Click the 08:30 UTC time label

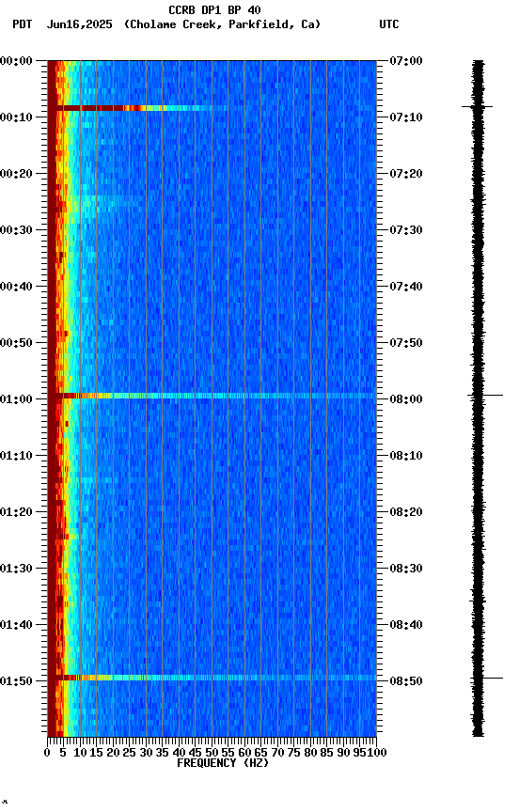pyautogui.click(x=406, y=570)
